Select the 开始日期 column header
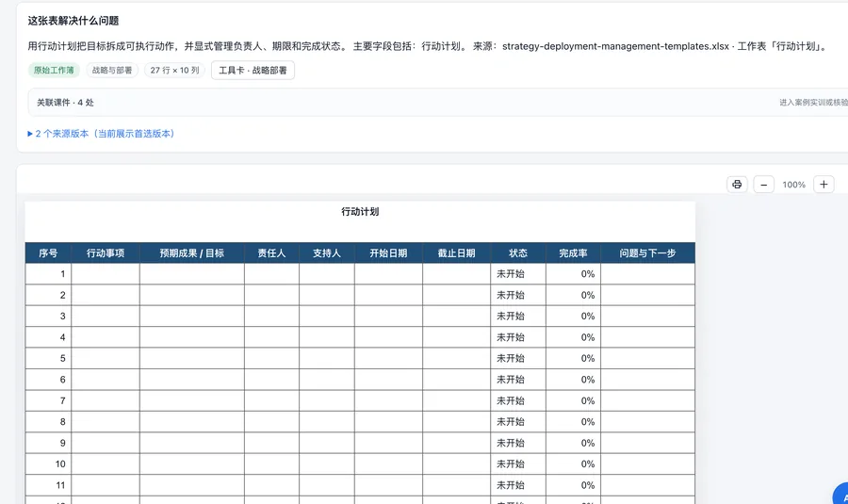 [x=388, y=253]
